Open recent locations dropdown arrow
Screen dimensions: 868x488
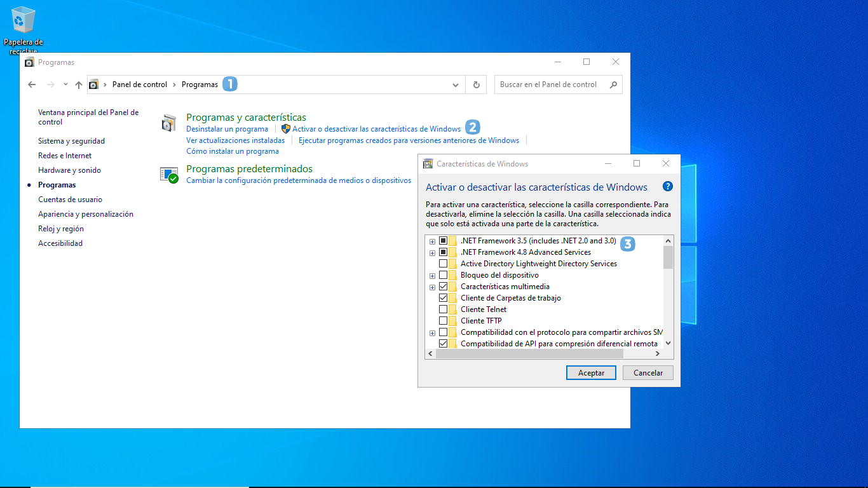65,84
